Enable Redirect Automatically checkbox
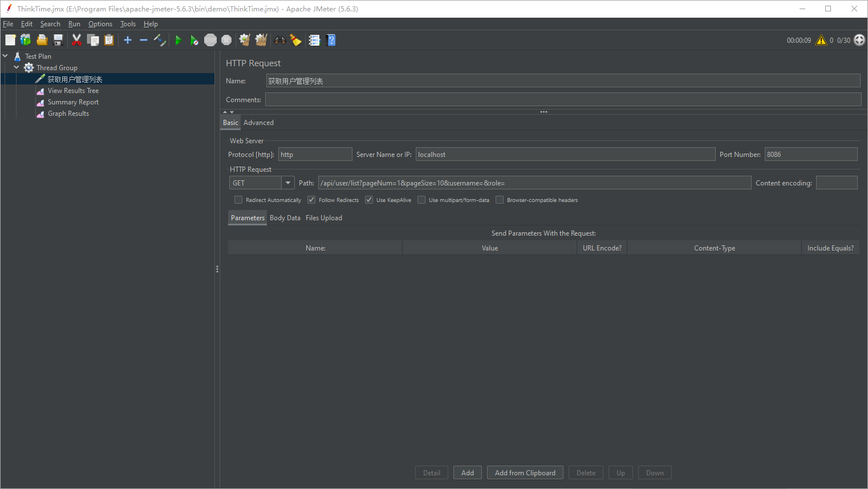868x489 pixels. pyautogui.click(x=238, y=200)
